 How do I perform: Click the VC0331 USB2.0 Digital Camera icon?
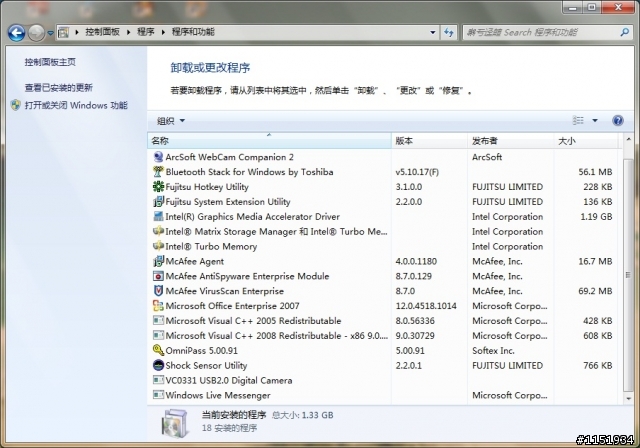158,380
